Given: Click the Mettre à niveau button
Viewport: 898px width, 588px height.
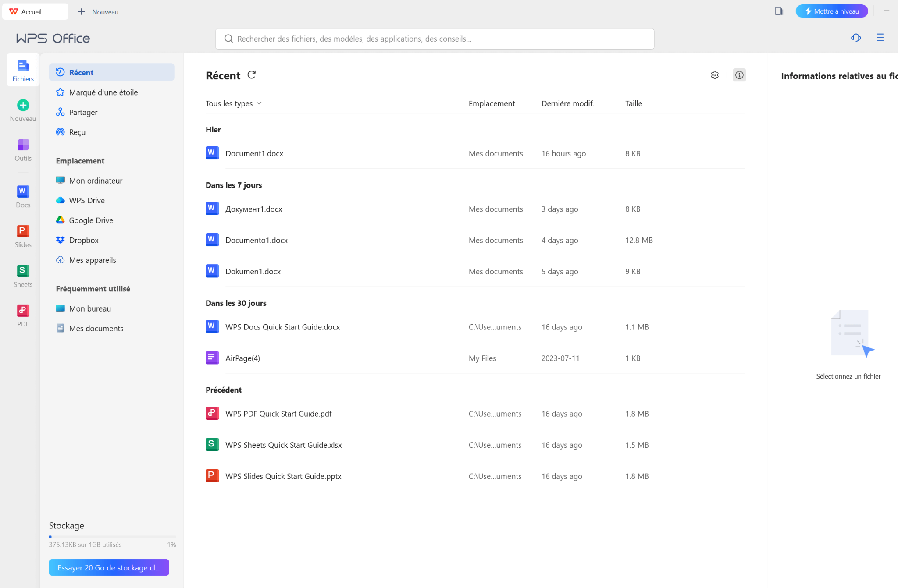Looking at the screenshot, I should [831, 11].
